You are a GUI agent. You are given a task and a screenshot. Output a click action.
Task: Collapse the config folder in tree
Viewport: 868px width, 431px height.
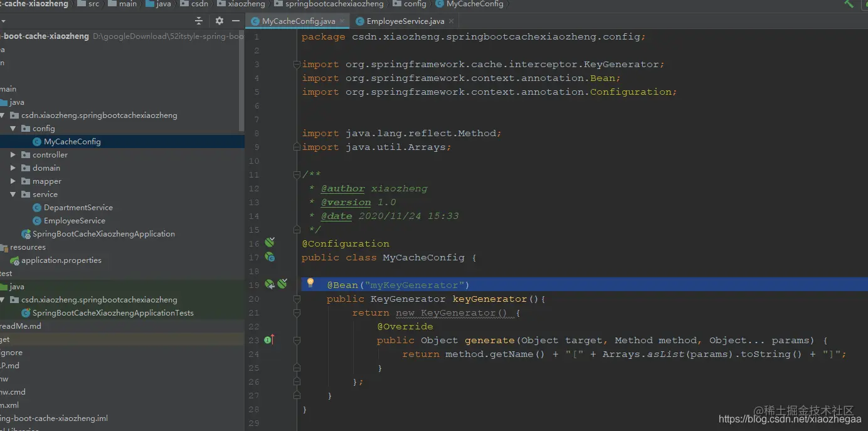point(13,128)
